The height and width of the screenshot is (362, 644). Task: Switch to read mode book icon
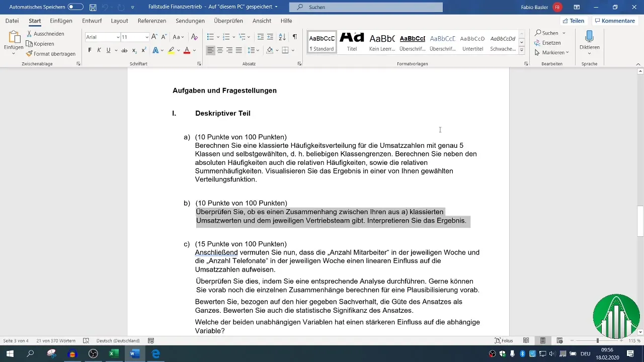point(526,340)
